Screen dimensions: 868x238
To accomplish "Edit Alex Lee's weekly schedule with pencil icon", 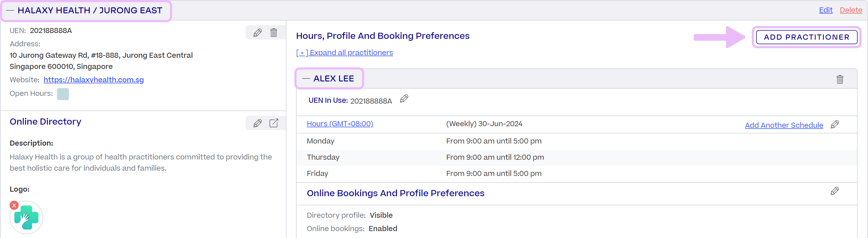I will tap(835, 124).
